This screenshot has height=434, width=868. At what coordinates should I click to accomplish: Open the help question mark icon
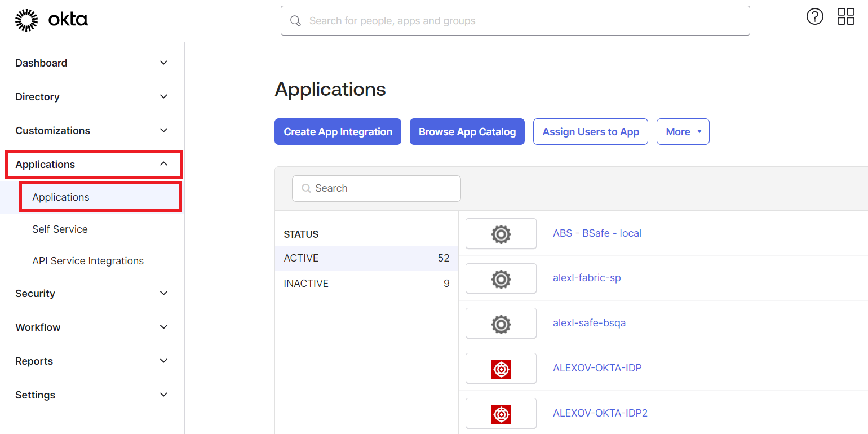coord(815,17)
